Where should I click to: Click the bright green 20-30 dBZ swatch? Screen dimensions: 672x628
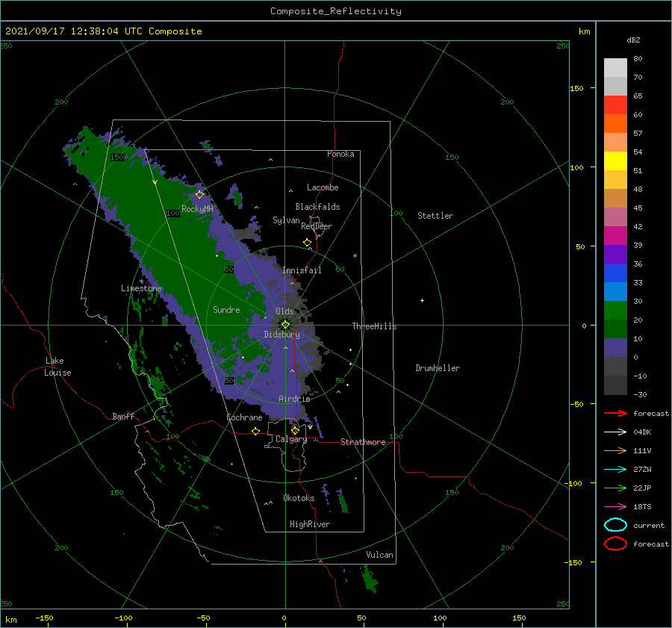point(615,311)
